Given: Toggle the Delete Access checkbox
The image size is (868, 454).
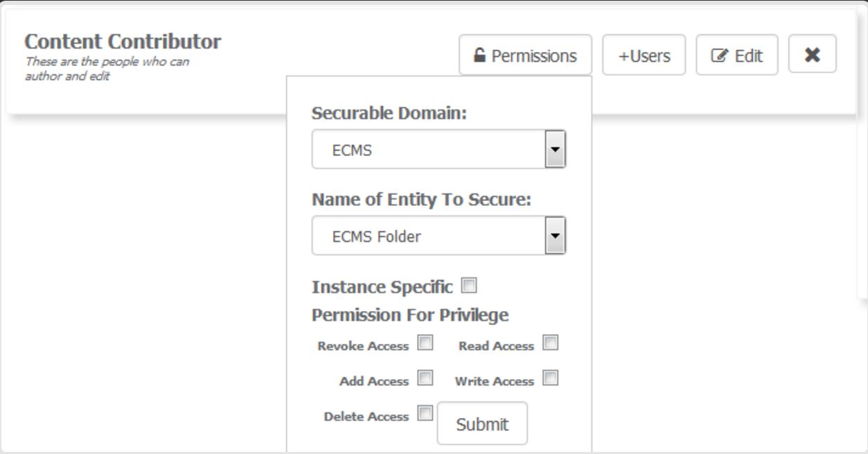Looking at the screenshot, I should coord(425,414).
